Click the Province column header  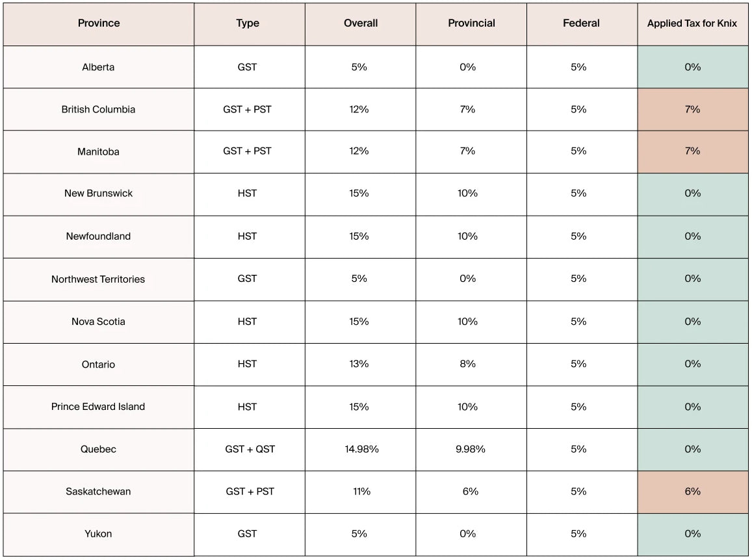(99, 23)
